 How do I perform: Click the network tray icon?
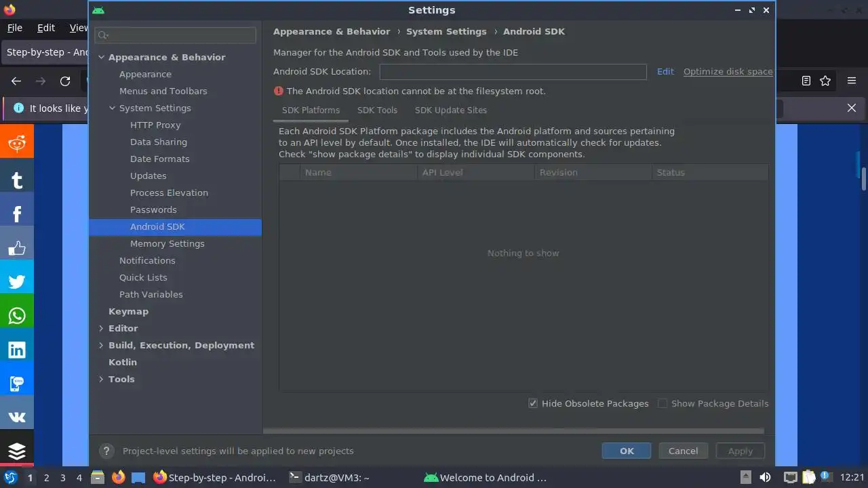pyautogui.click(x=790, y=477)
